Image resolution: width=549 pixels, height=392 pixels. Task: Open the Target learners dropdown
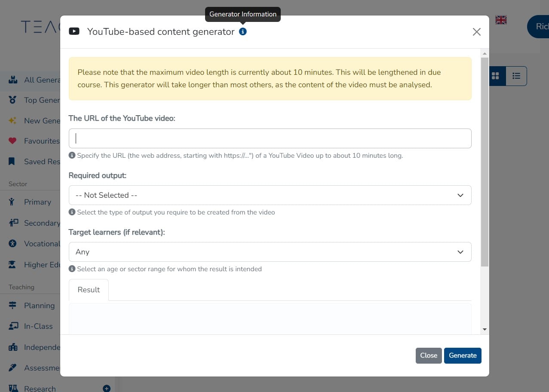(x=270, y=252)
